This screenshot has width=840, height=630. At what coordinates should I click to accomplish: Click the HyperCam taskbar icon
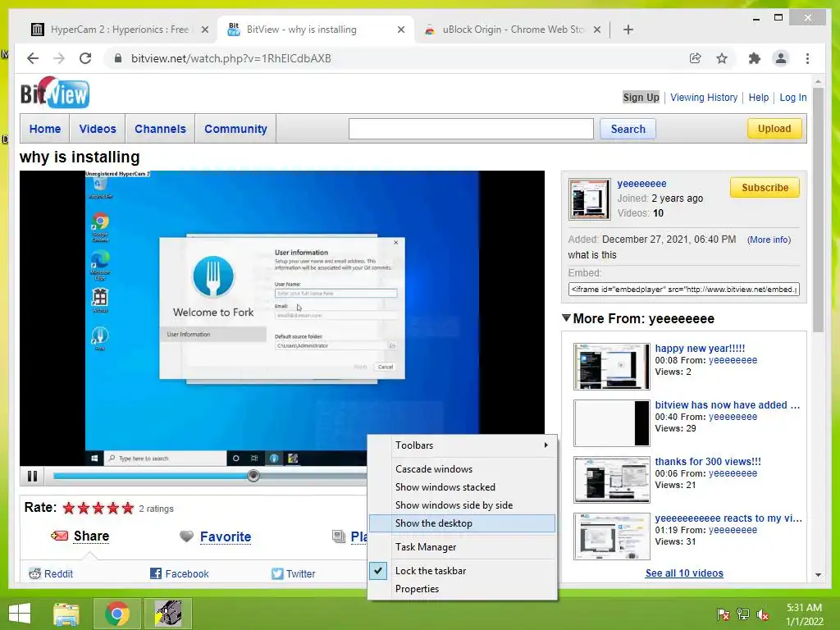168,614
